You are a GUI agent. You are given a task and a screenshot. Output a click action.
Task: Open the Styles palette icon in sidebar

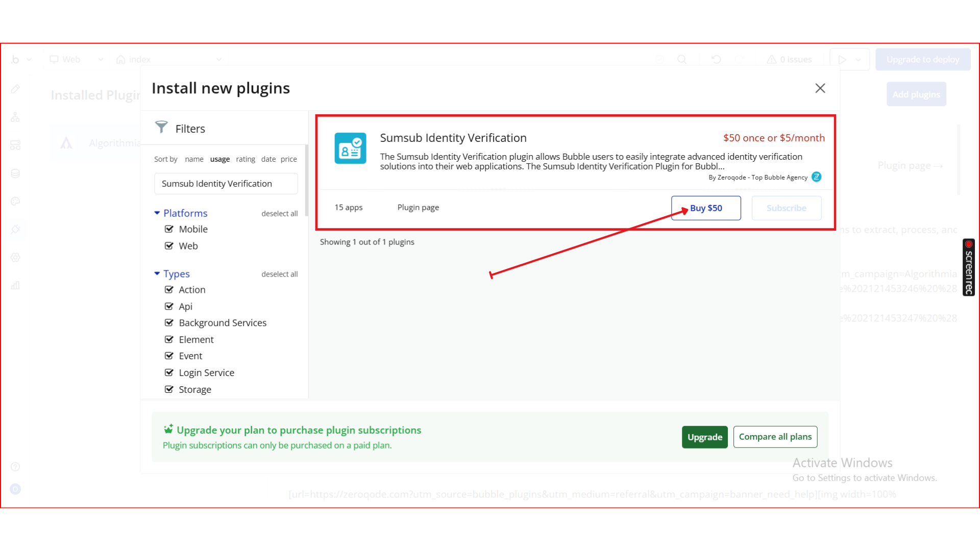[15, 202]
